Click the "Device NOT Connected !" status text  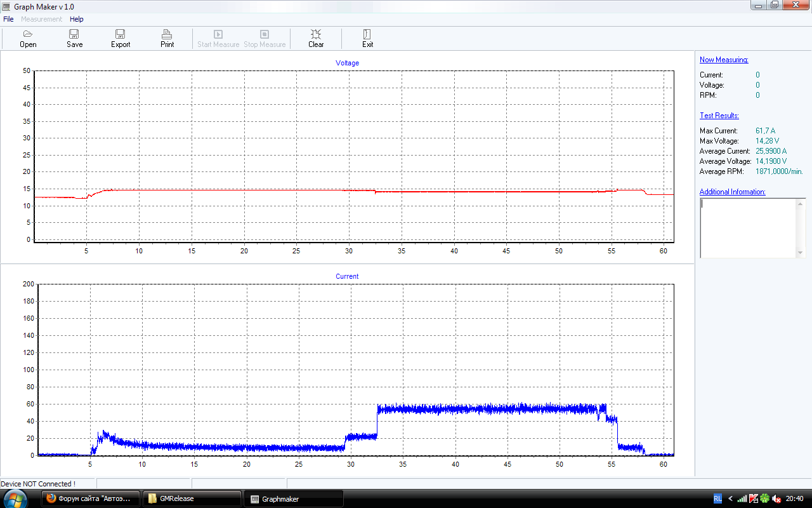click(39, 484)
